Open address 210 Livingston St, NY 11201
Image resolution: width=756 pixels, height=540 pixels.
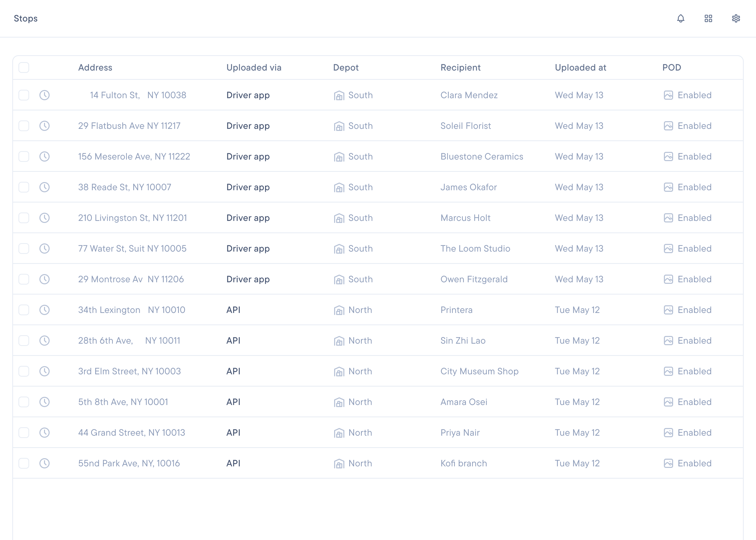point(133,218)
